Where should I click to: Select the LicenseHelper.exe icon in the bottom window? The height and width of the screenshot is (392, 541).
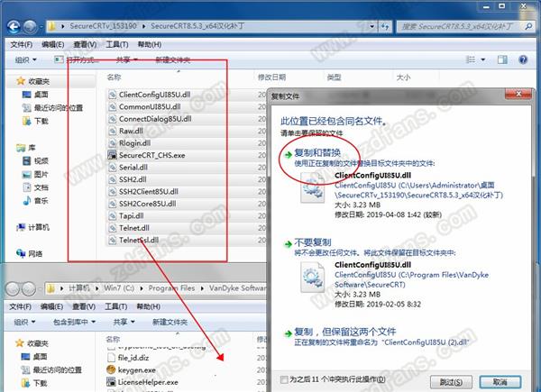pos(111,382)
